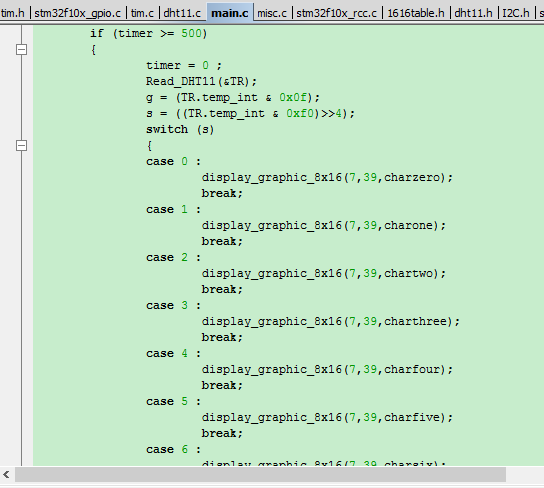
Task: Click the 's = ((TR.temp_int & 0xf0)>>4);' line
Action: click(250, 113)
